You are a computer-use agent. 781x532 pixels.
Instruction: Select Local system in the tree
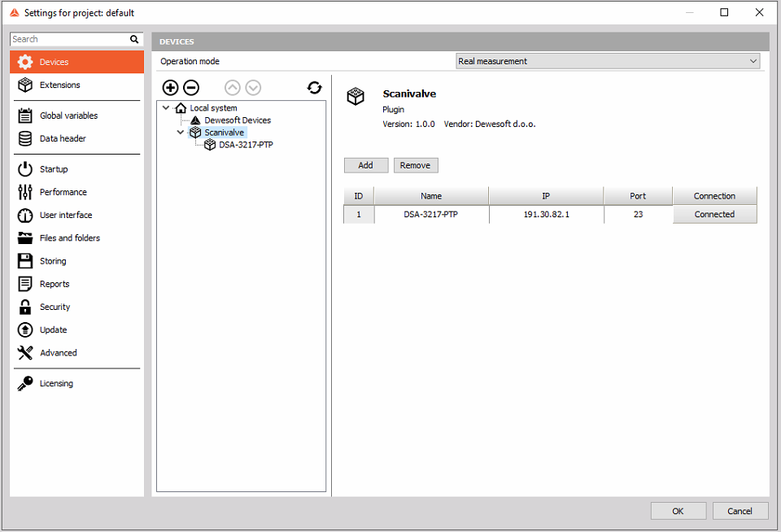213,107
